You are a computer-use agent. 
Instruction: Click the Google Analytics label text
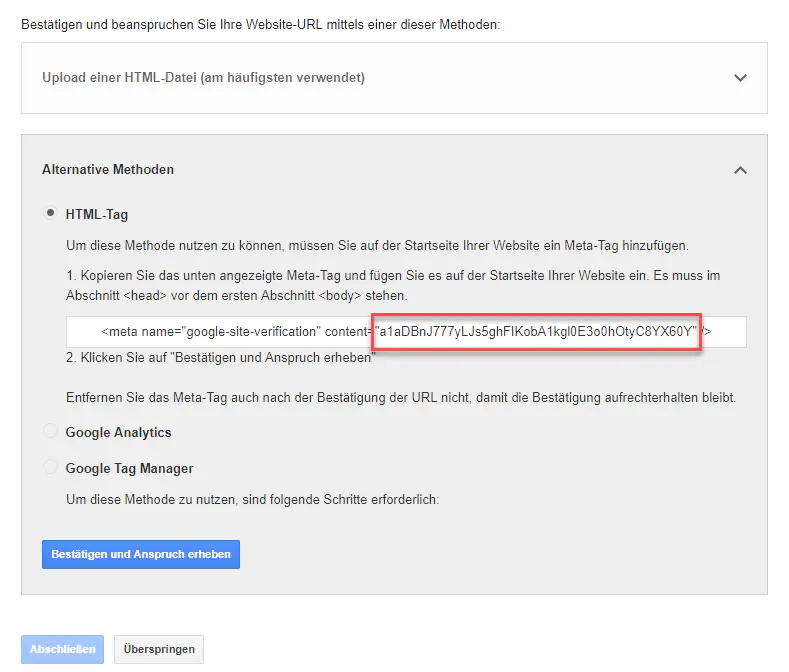pos(118,432)
